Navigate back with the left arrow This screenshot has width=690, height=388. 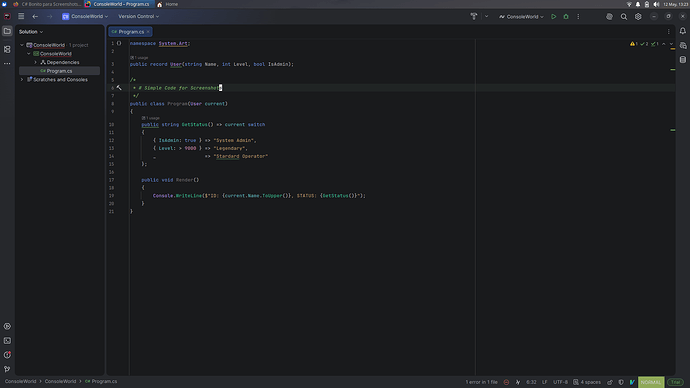[35, 16]
